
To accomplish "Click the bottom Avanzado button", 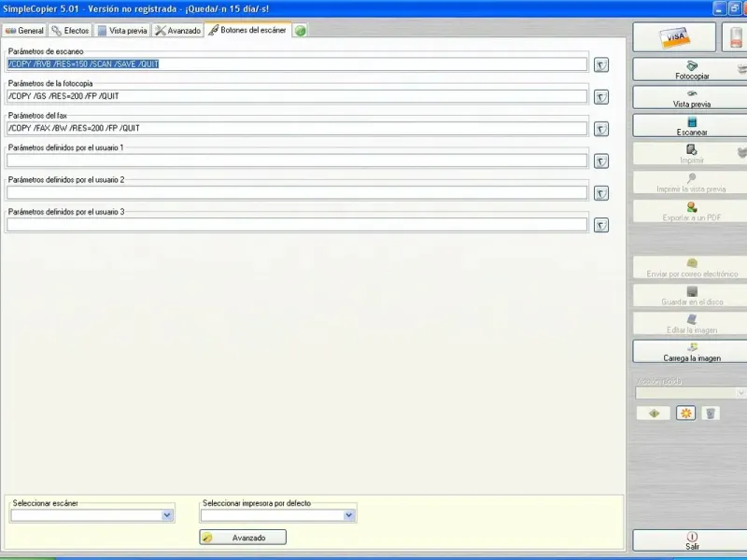I will pyautogui.click(x=243, y=538).
